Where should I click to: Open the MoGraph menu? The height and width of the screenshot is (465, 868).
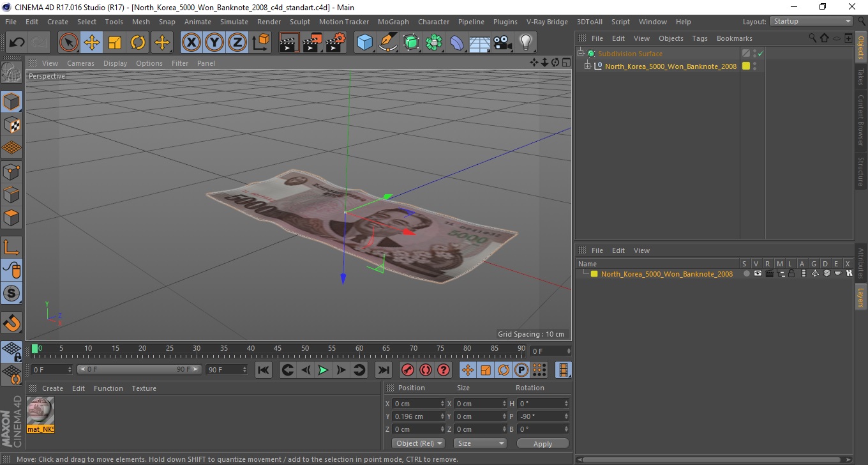tap(393, 22)
